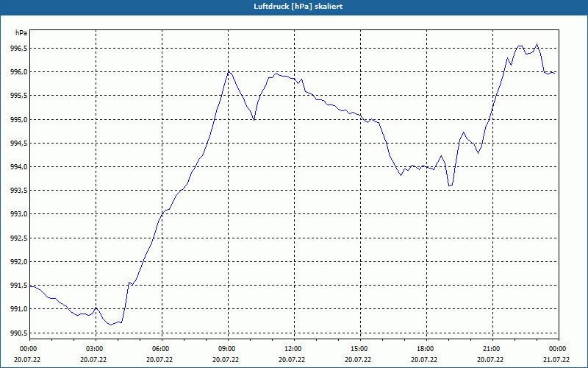
Task: Pick the "21:00" time label
Action: coord(492,349)
